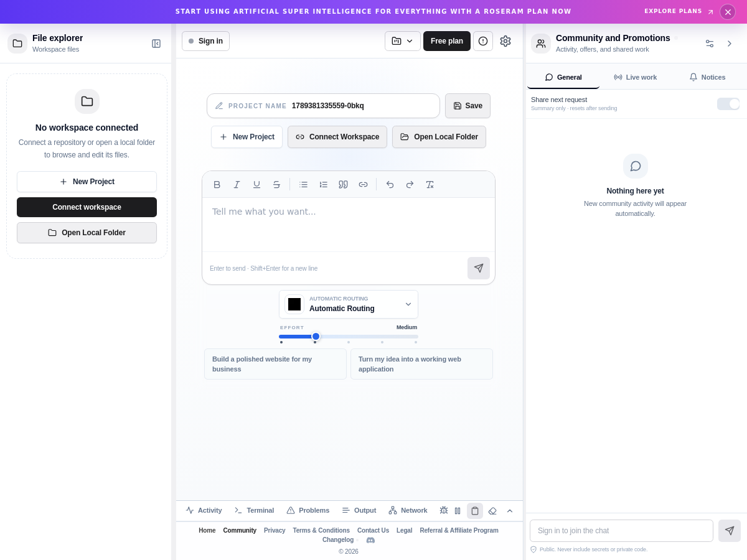This screenshot has width=747, height=560.
Task: Apply italic formatting in the editor
Action: click(x=237, y=184)
